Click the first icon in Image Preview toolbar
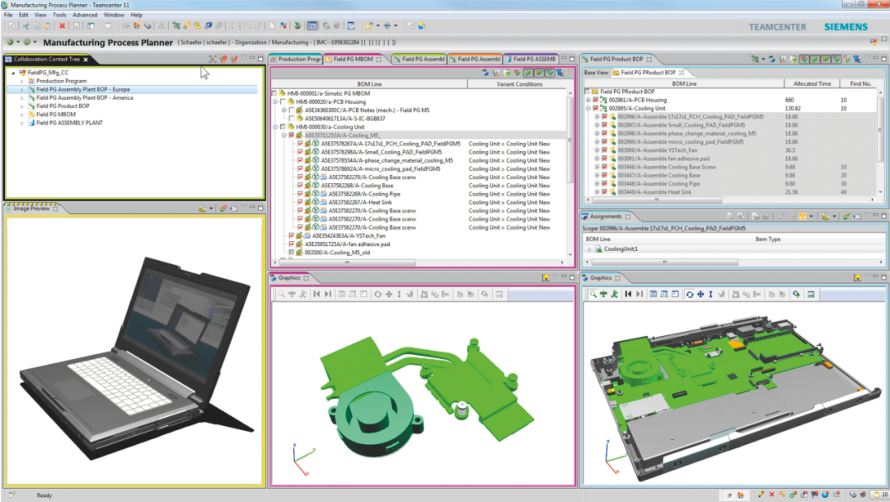Viewport: 890px width, 502px height. click(202, 208)
